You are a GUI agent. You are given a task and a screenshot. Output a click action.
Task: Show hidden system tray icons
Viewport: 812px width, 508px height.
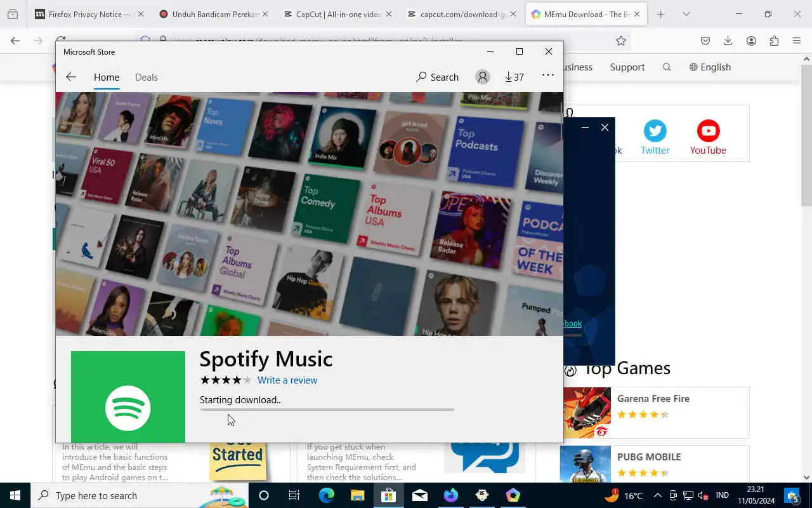click(657, 495)
